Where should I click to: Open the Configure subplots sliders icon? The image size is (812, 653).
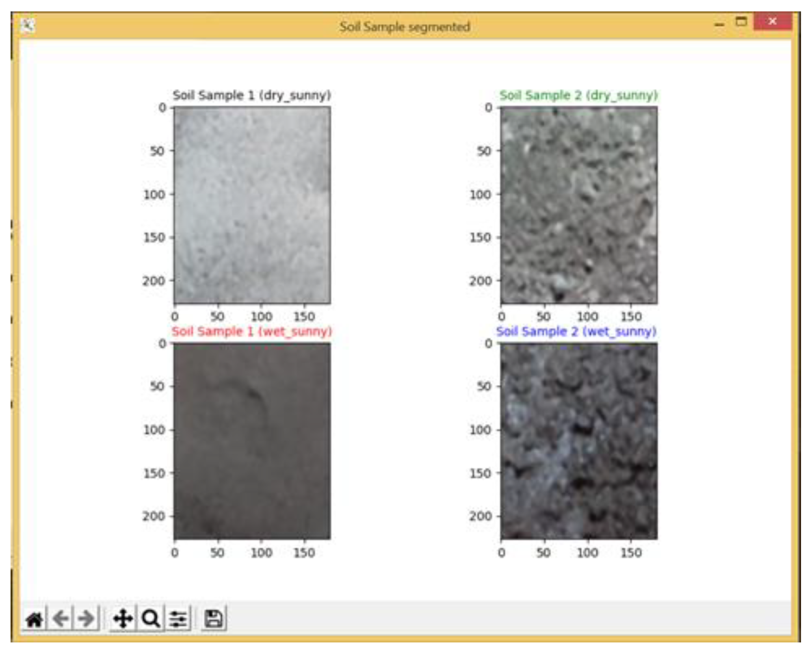(178, 619)
